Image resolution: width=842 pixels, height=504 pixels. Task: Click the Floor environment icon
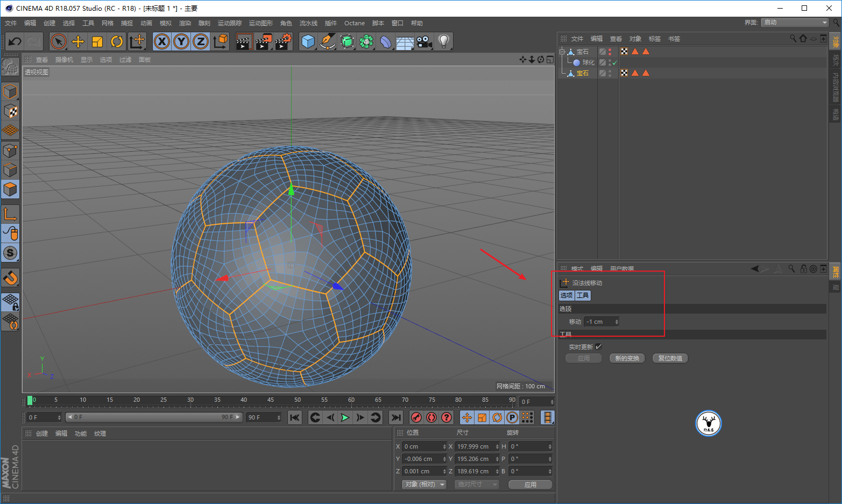point(405,42)
